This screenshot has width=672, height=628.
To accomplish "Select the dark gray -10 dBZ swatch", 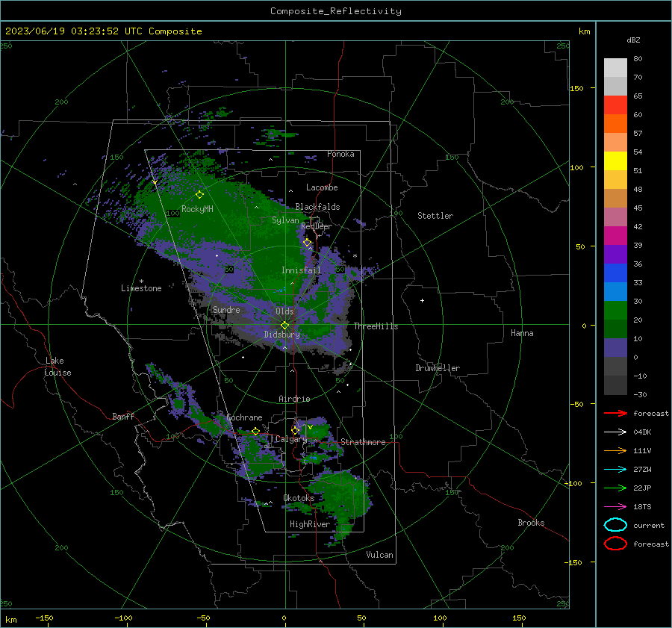I will tap(615, 385).
